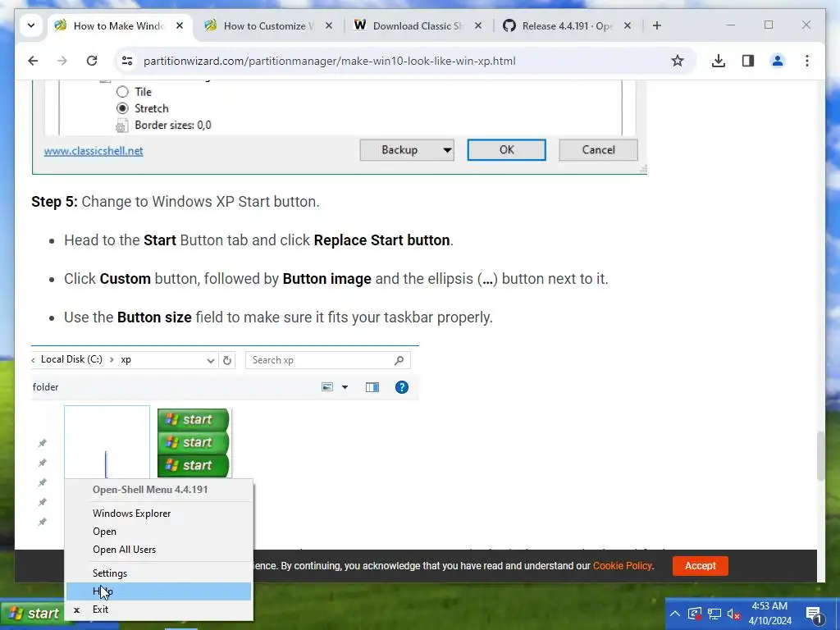Open Chrome three-dot menu

click(x=807, y=61)
